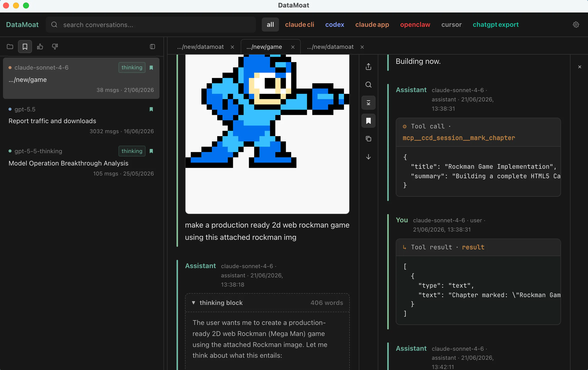
Task: Open Report traffic and downloads conversation
Action: (81, 120)
